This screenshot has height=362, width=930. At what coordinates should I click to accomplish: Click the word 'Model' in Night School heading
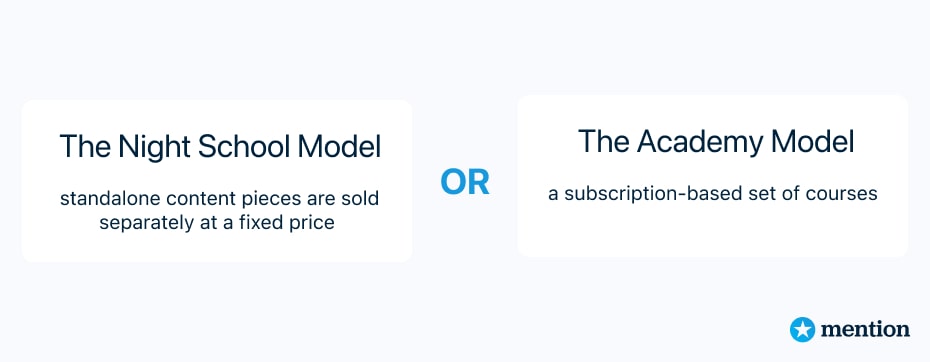point(339,147)
